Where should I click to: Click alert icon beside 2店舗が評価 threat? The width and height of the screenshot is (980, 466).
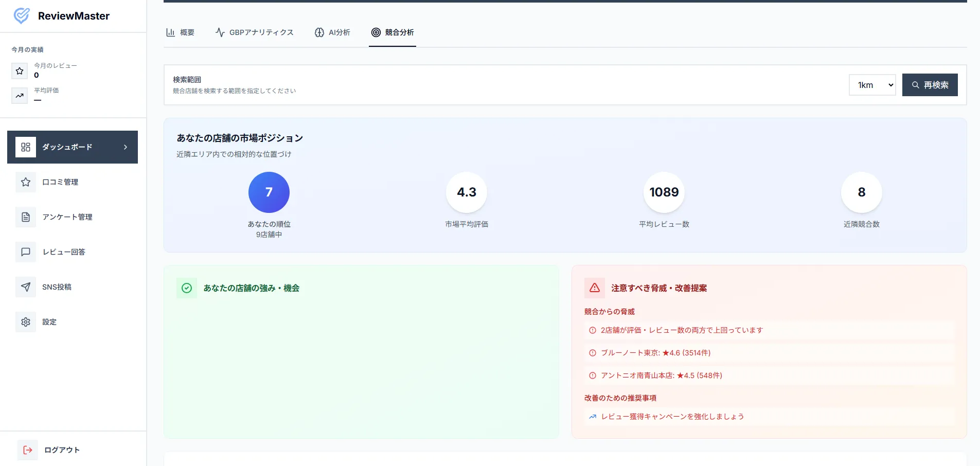(593, 330)
